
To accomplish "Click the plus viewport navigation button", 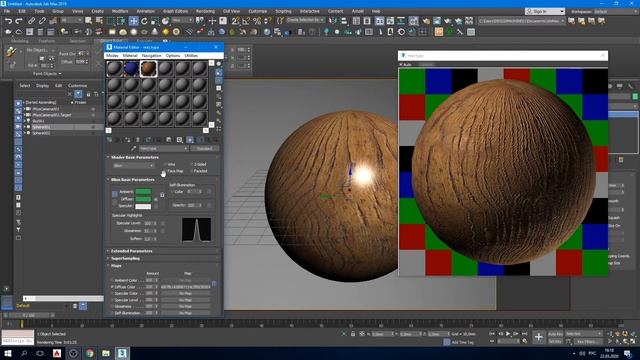I will pos(539,337).
